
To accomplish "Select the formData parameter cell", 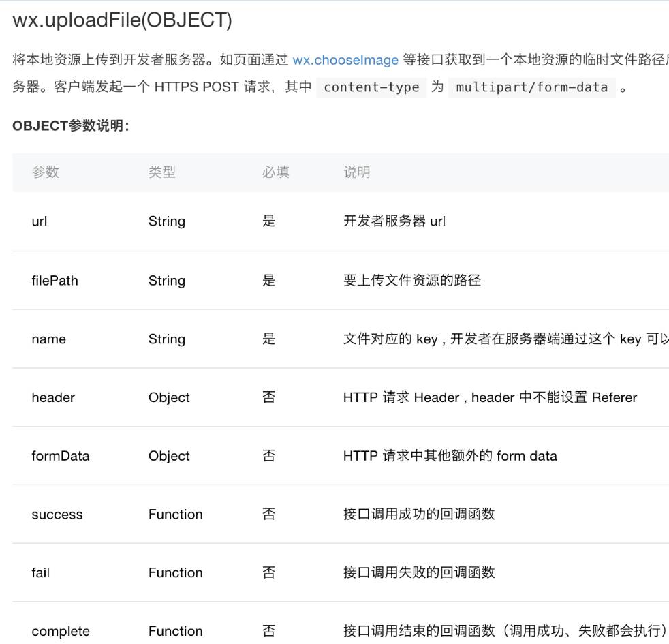I will coord(60,456).
